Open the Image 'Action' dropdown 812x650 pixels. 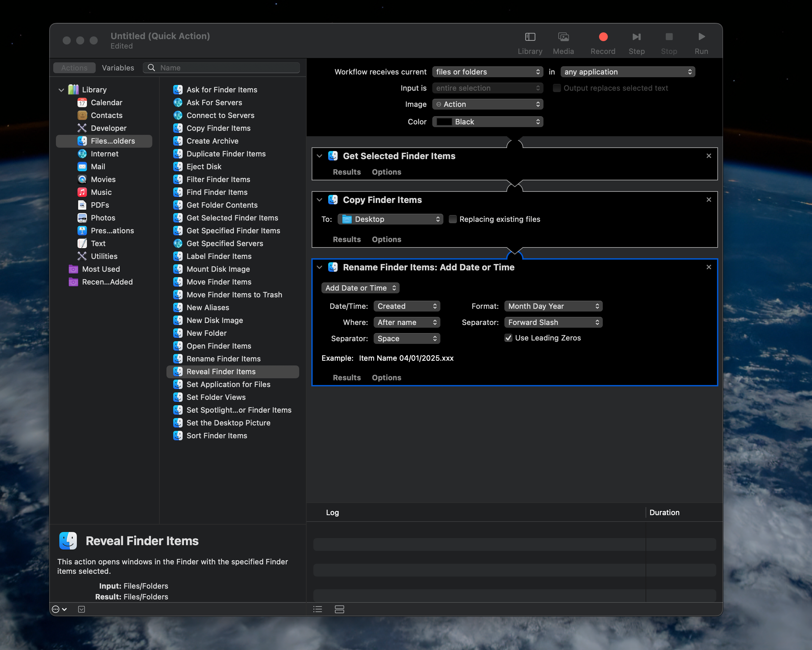(487, 105)
